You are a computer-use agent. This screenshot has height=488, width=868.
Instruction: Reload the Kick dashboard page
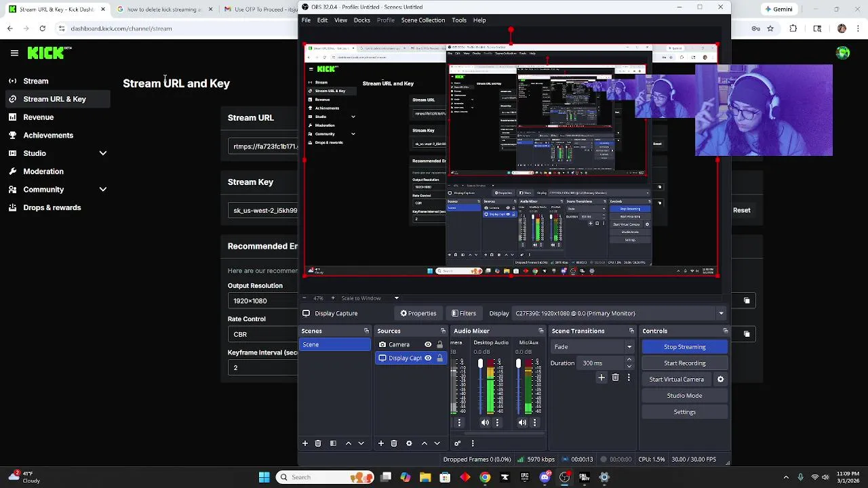click(x=42, y=28)
